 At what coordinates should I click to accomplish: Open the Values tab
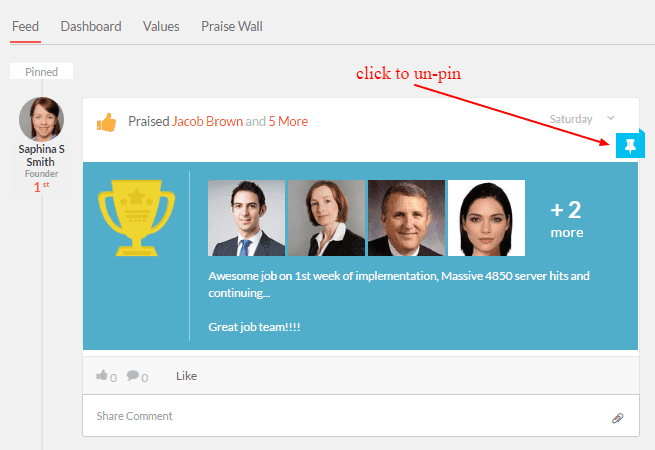[161, 26]
